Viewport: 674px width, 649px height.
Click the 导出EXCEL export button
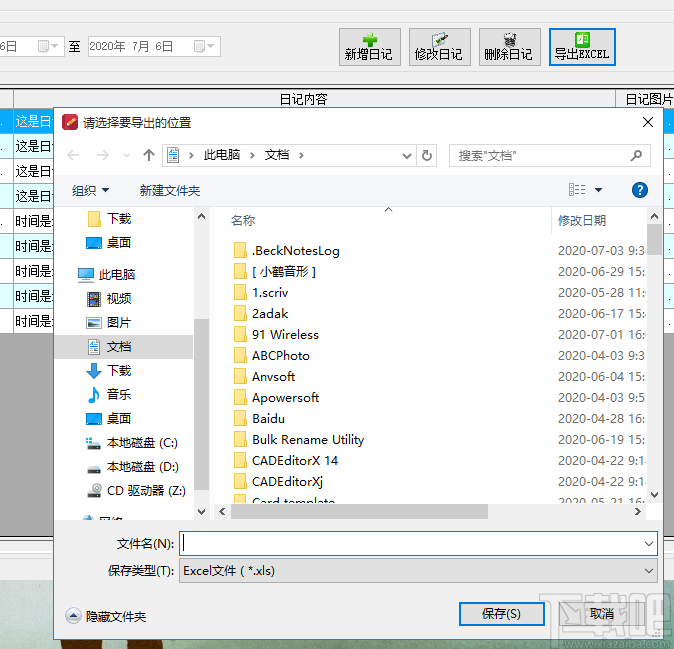582,47
